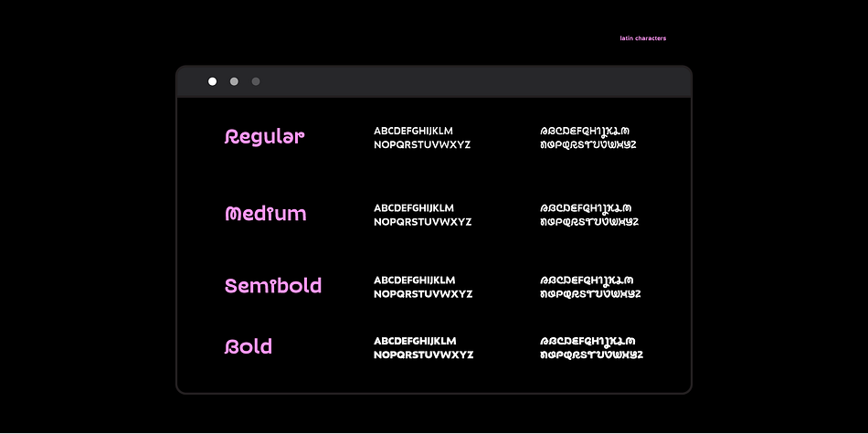The height and width of the screenshot is (434, 868).
Task: Select the Regular weight label
Action: [x=264, y=137]
